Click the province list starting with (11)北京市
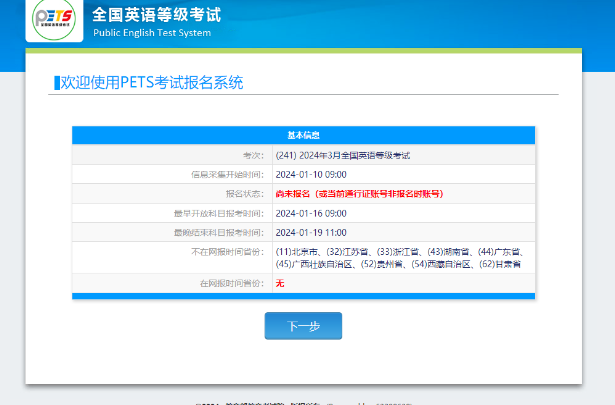Image resolution: width=615 pixels, height=405 pixels. (x=400, y=258)
